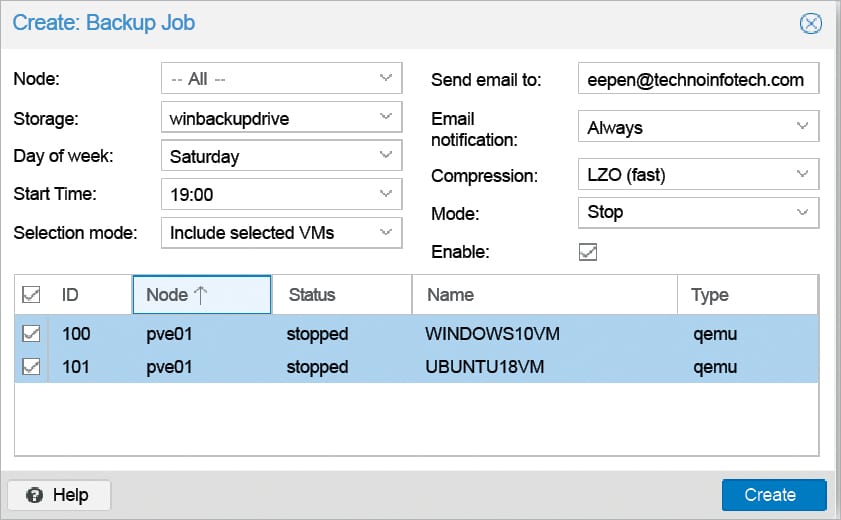Open the Email notification dropdown
Image resolution: width=841 pixels, height=520 pixels.
[x=802, y=127]
